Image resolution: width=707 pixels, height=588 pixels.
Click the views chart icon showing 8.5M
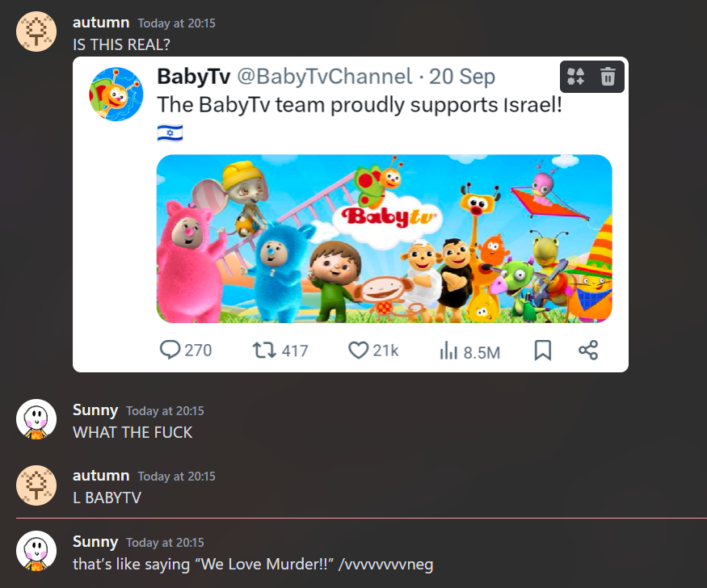click(x=448, y=351)
